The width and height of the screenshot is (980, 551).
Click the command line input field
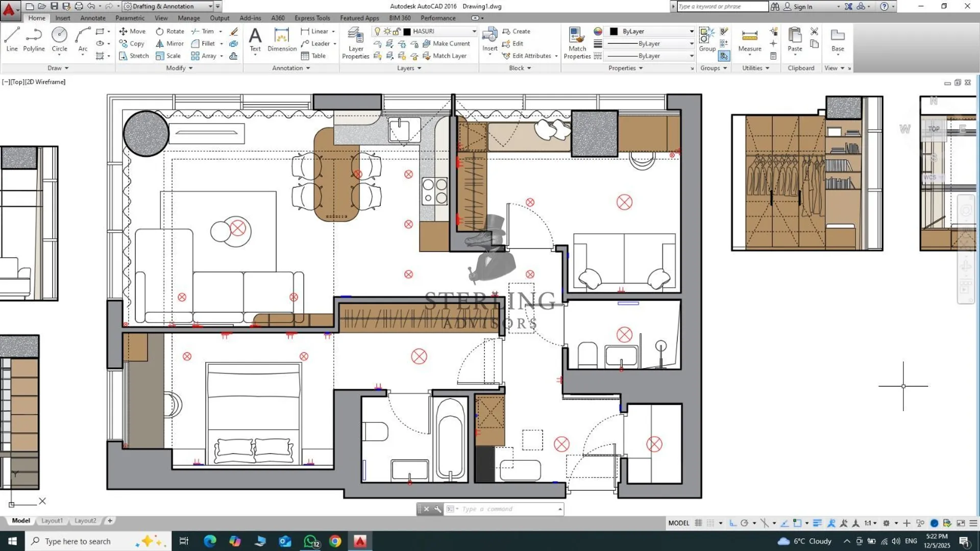click(505, 509)
